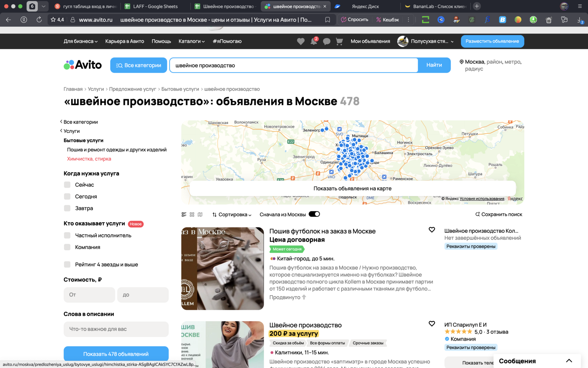Click 'Сохранить поиск' link
Screen dimensions: 588x368
[x=498, y=214]
